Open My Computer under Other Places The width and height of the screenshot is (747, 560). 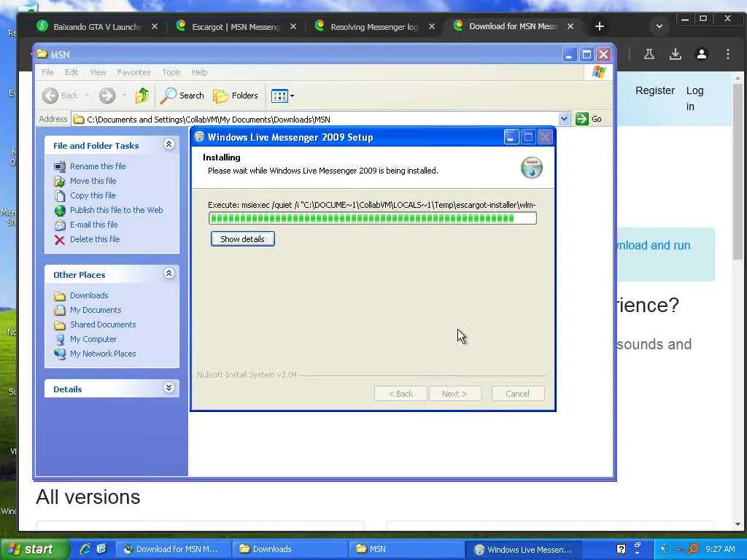[93, 339]
